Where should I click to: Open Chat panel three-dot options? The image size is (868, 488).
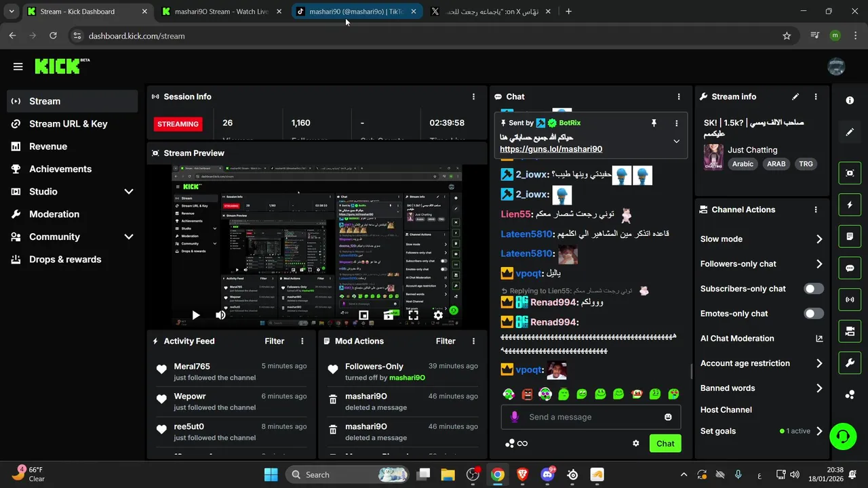coord(679,97)
